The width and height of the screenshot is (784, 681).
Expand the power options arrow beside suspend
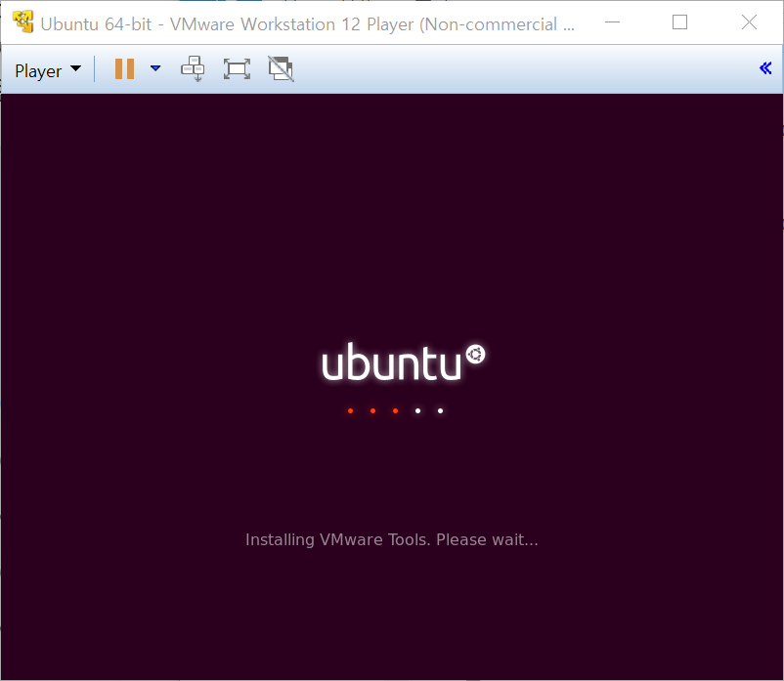click(x=155, y=68)
